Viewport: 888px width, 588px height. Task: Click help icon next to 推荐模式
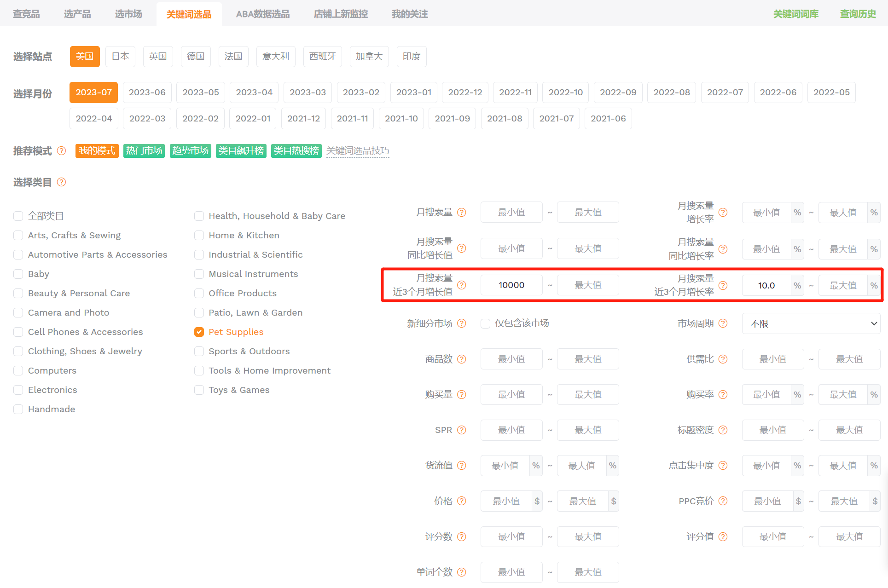click(61, 151)
